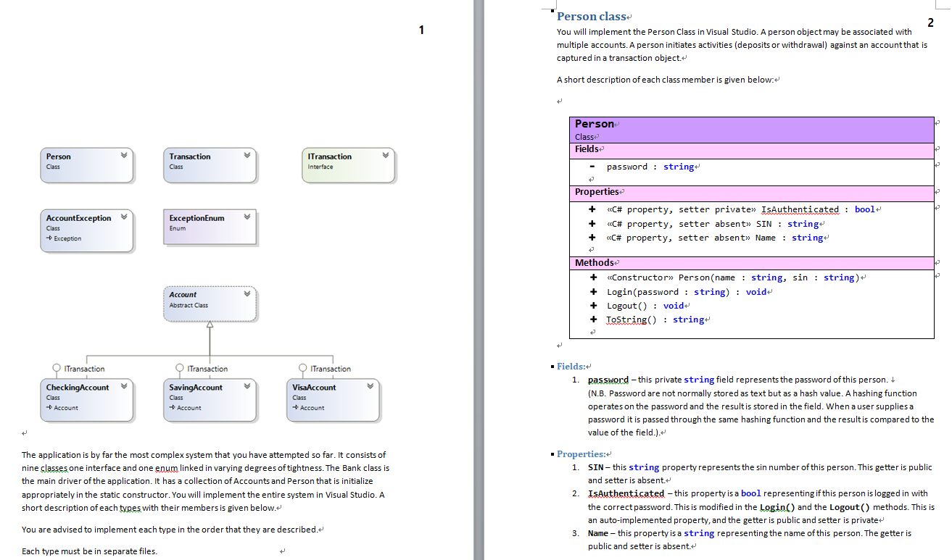The height and width of the screenshot is (560, 952).
Task: Click the Account base type icon in CheckingAccount
Action: (49, 408)
